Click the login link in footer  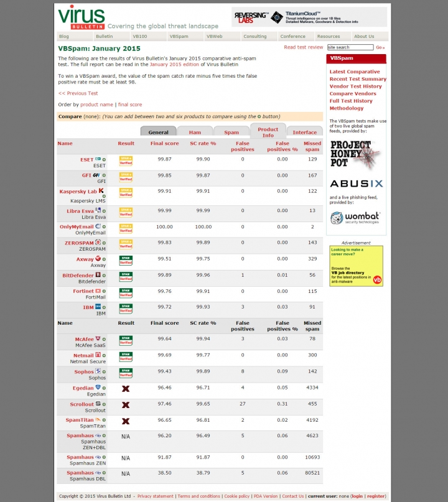click(357, 496)
